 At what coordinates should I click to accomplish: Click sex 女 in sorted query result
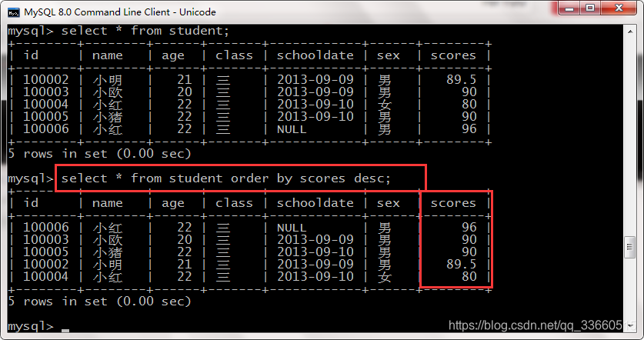coord(385,277)
